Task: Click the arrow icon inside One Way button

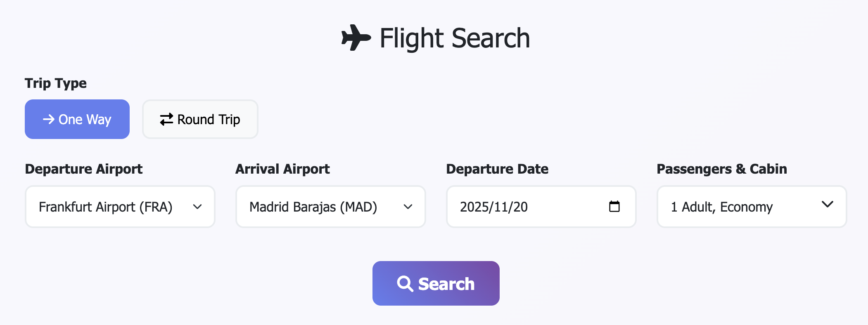Action: click(x=49, y=119)
